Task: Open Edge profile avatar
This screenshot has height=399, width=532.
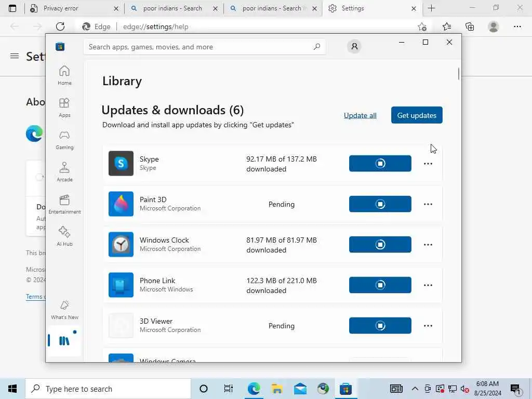Action: (x=494, y=26)
